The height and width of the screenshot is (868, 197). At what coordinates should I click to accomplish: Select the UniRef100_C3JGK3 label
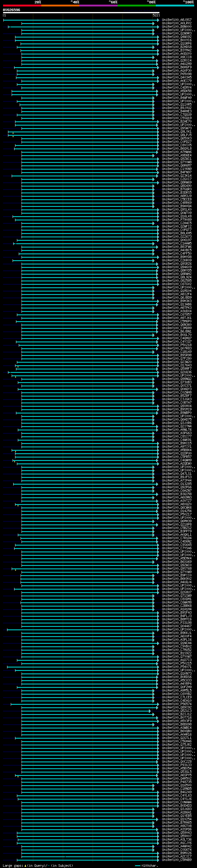point(177,399)
